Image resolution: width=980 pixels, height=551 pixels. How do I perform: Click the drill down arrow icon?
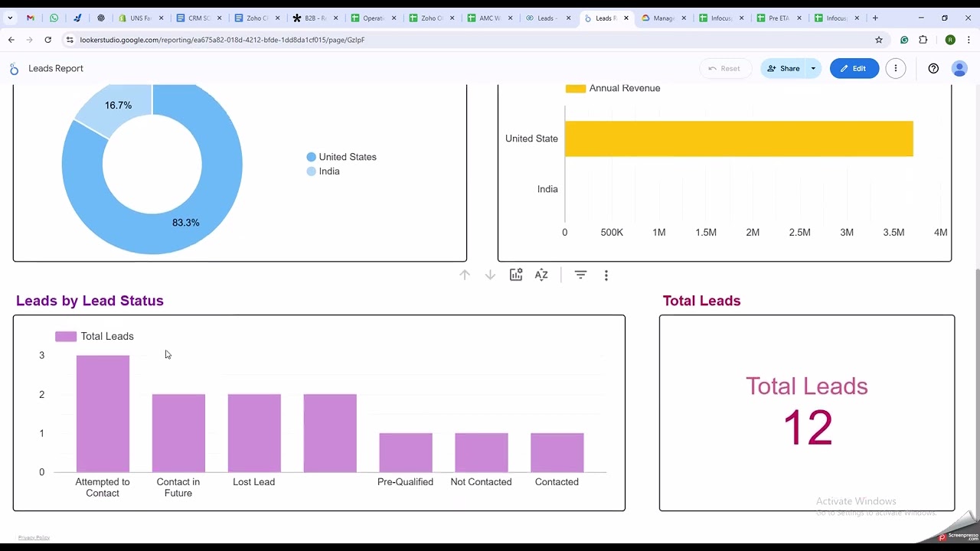click(490, 275)
